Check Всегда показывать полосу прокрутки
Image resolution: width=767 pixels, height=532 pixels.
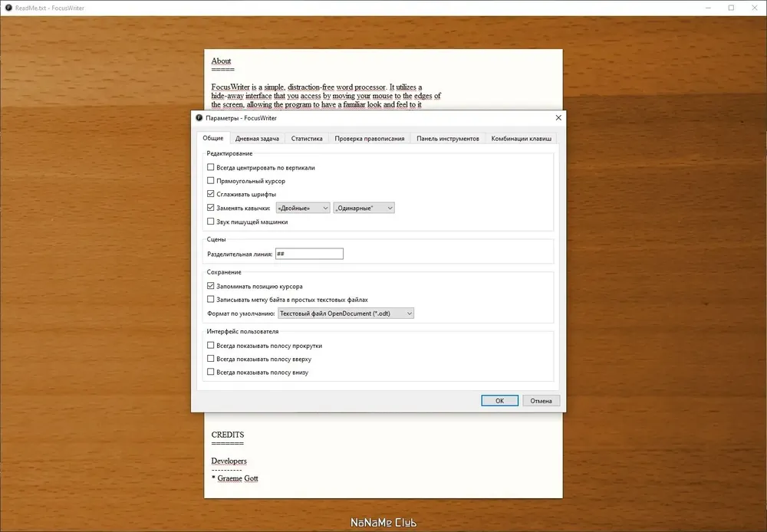pyautogui.click(x=211, y=346)
